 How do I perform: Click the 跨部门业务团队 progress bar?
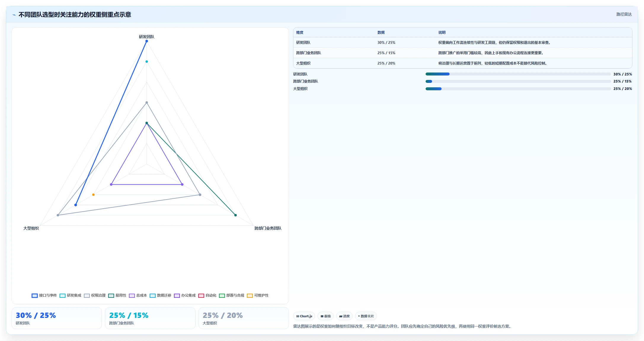click(518, 81)
